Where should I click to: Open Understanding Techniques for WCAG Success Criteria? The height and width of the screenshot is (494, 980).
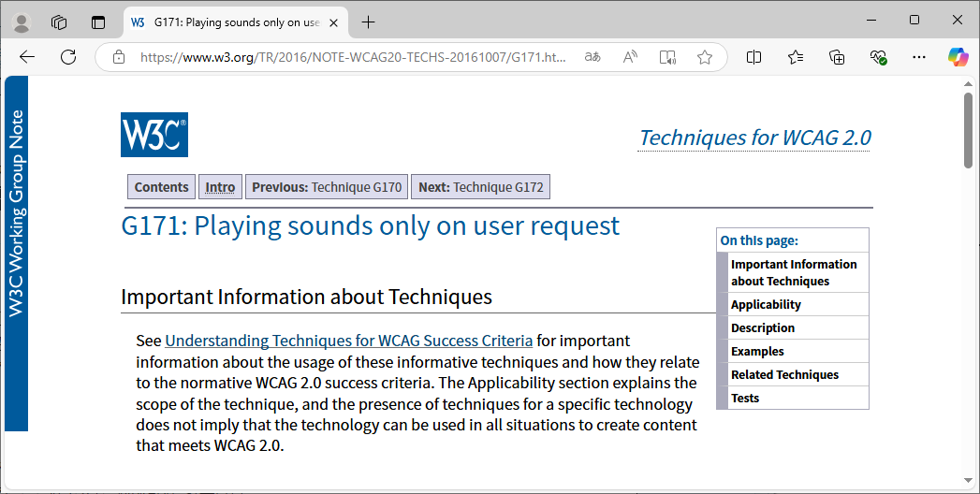coord(349,341)
